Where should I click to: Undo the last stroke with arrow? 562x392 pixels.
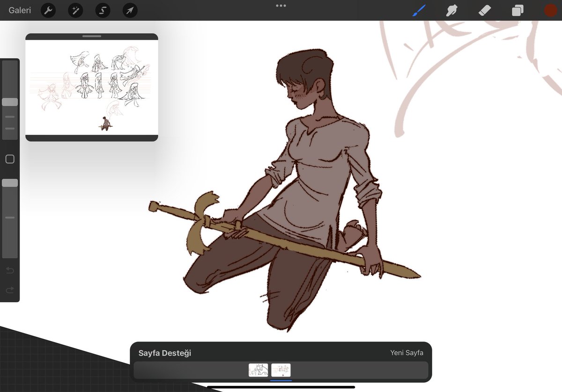pyautogui.click(x=10, y=270)
